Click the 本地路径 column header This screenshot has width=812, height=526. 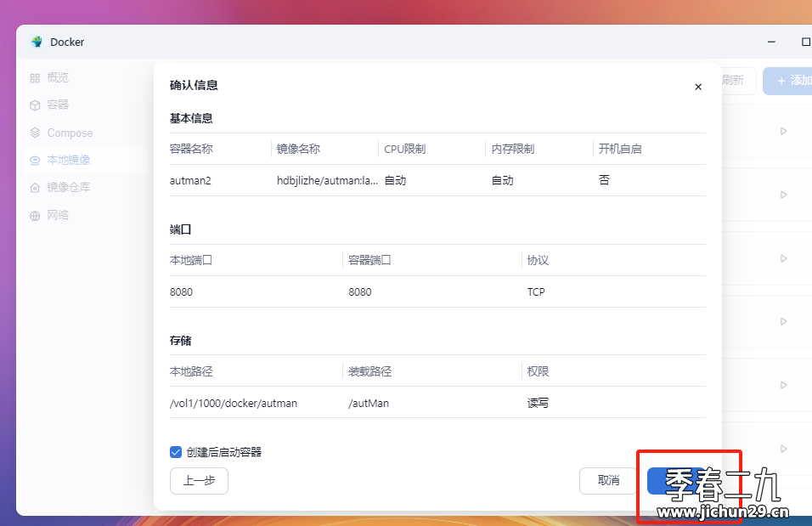click(x=191, y=371)
